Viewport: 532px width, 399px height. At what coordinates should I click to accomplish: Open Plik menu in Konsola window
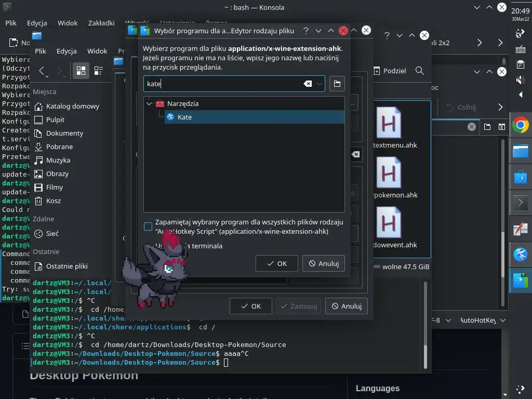[x=11, y=23]
